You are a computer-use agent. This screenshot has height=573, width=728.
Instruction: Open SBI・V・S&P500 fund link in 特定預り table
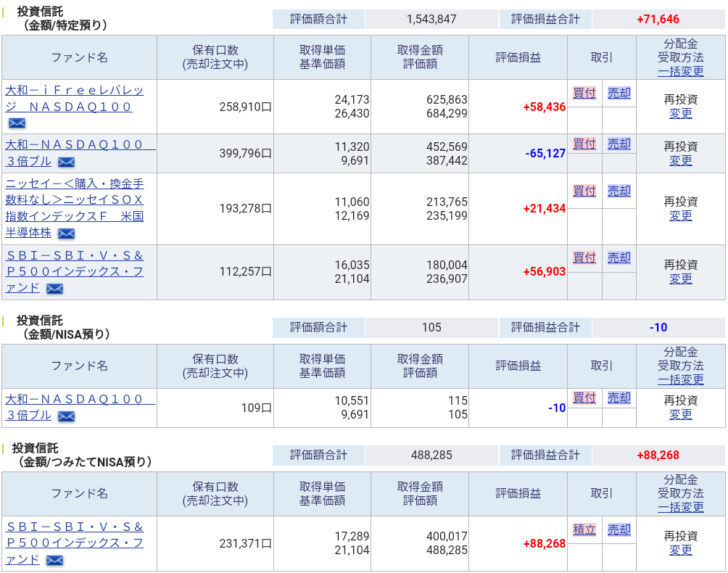[x=74, y=272]
